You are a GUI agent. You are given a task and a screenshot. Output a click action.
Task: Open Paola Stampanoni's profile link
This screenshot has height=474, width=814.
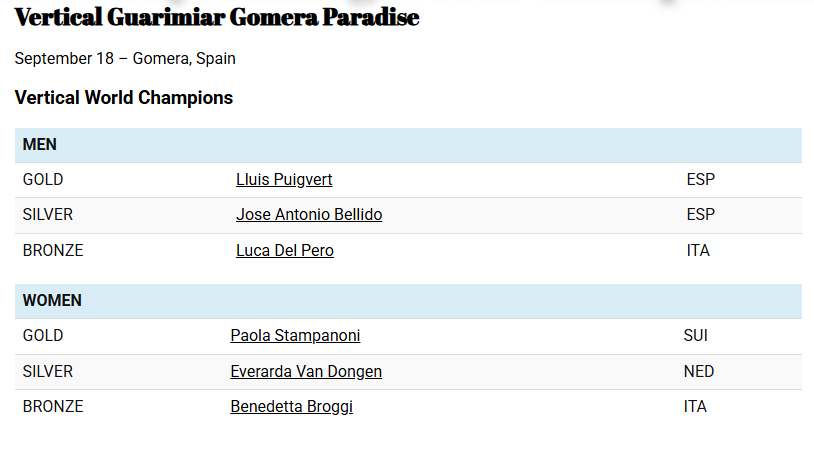pyautogui.click(x=295, y=335)
